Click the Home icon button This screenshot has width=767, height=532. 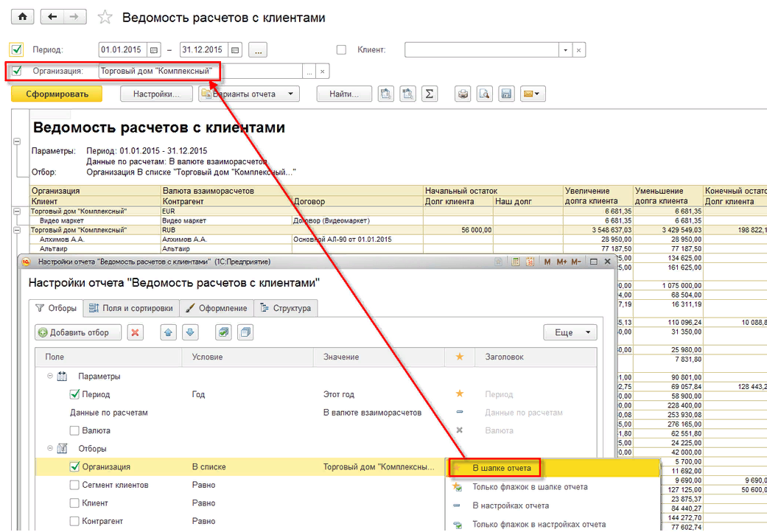point(22,17)
